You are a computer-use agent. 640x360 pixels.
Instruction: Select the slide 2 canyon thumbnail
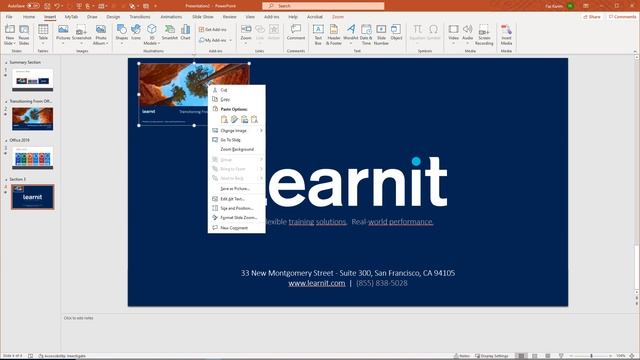coord(33,118)
